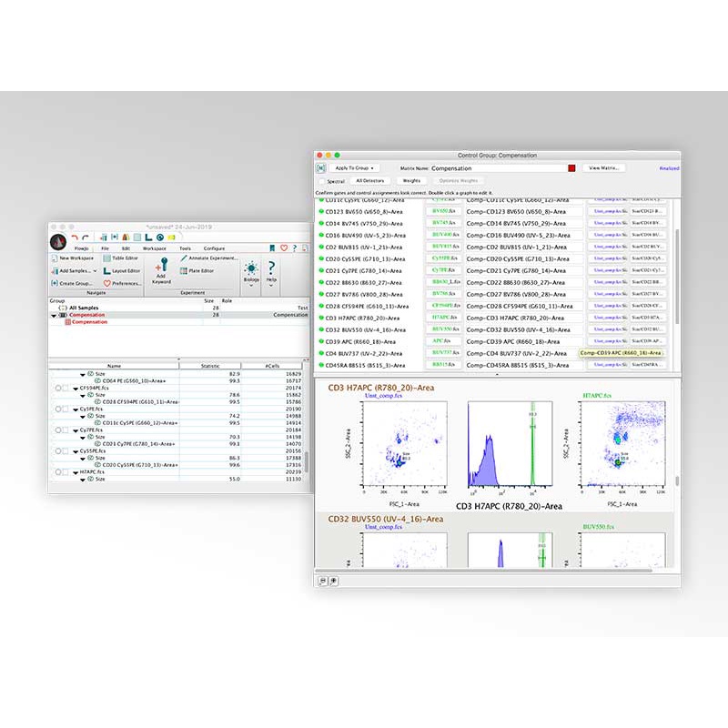Screen dimensions: 728x728
Task: Click the All Detectors button
Action: pyautogui.click(x=370, y=180)
